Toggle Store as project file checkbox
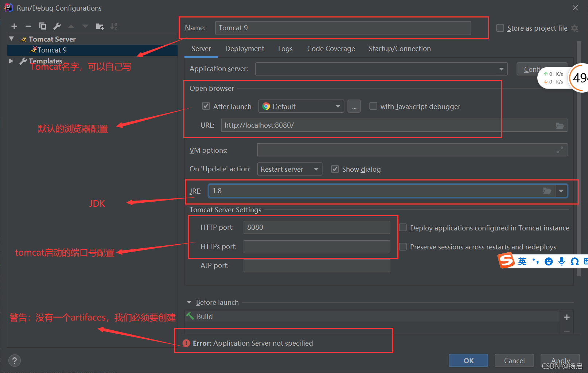Image resolution: width=588 pixels, height=373 pixels. coord(500,28)
